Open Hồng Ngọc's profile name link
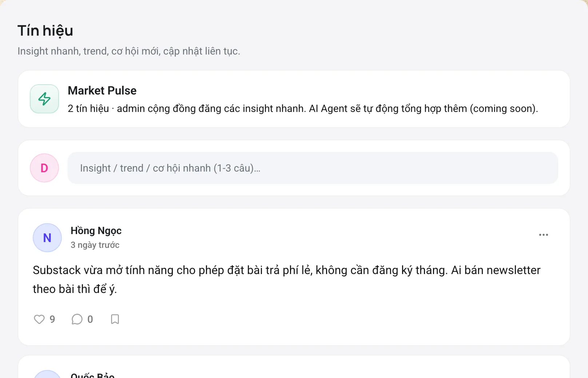 tap(96, 231)
